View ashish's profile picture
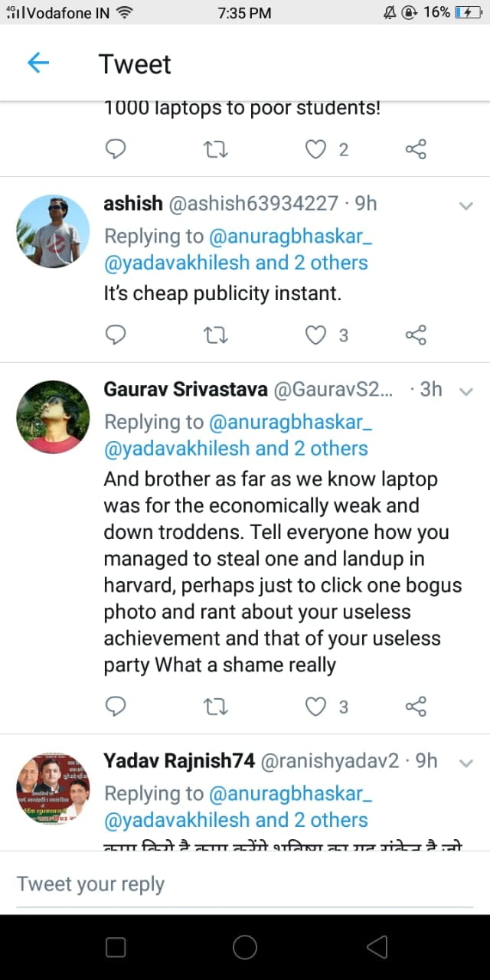490x980 pixels. [54, 231]
